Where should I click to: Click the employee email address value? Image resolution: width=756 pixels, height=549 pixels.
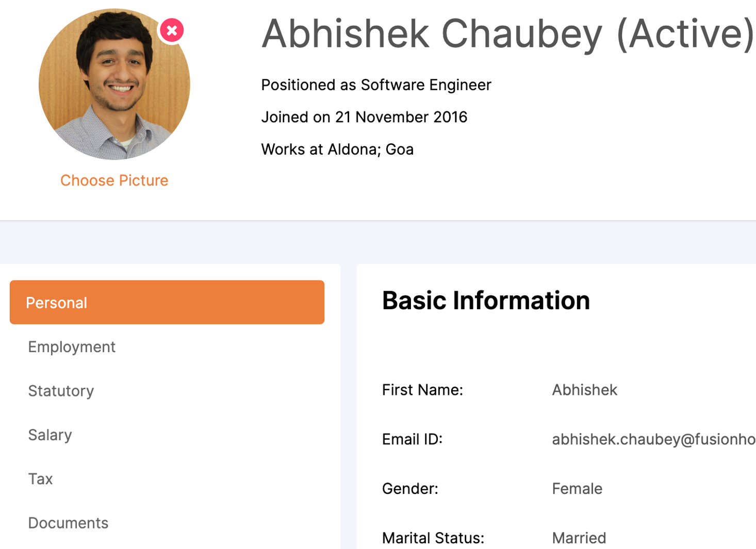pos(653,439)
